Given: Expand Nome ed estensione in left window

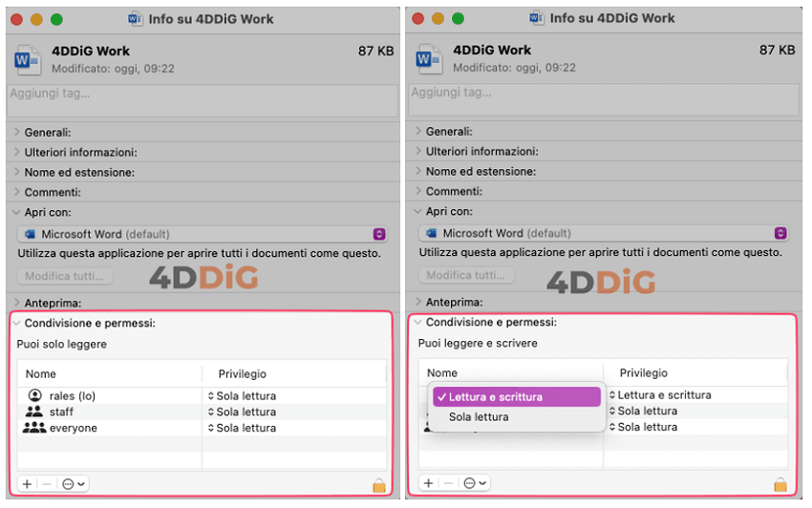Looking at the screenshot, I should (x=16, y=172).
